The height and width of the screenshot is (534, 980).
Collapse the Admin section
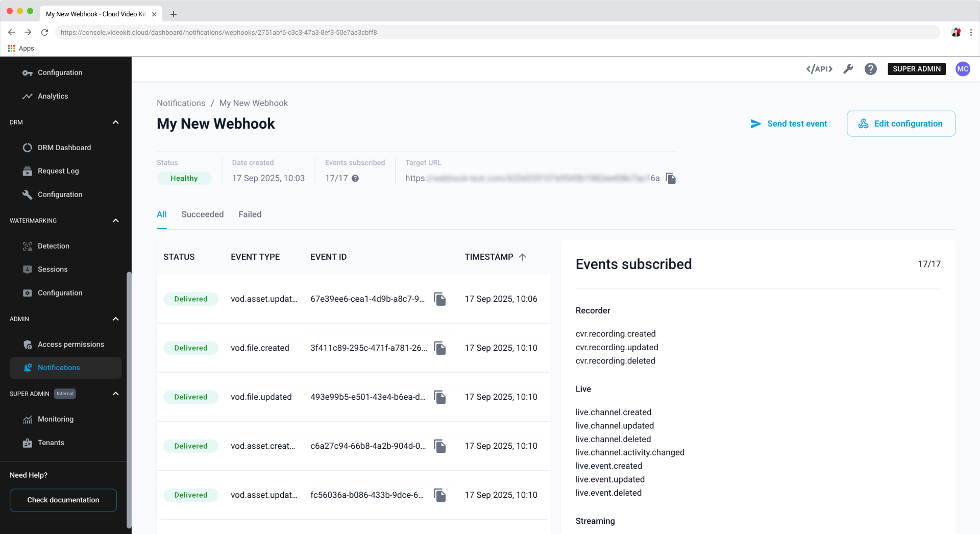click(115, 319)
